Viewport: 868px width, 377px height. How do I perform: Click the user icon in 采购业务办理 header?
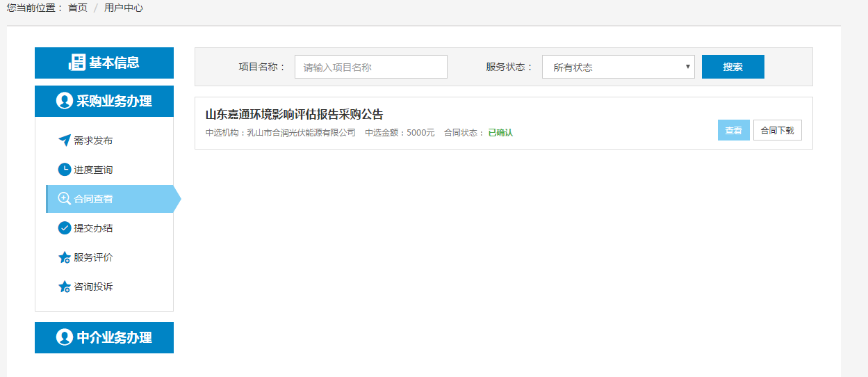(x=65, y=101)
